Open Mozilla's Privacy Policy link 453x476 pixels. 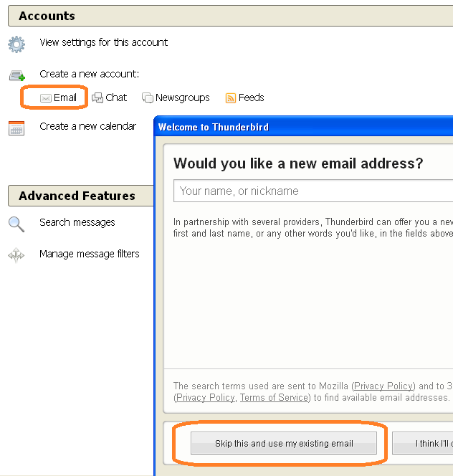tap(383, 386)
